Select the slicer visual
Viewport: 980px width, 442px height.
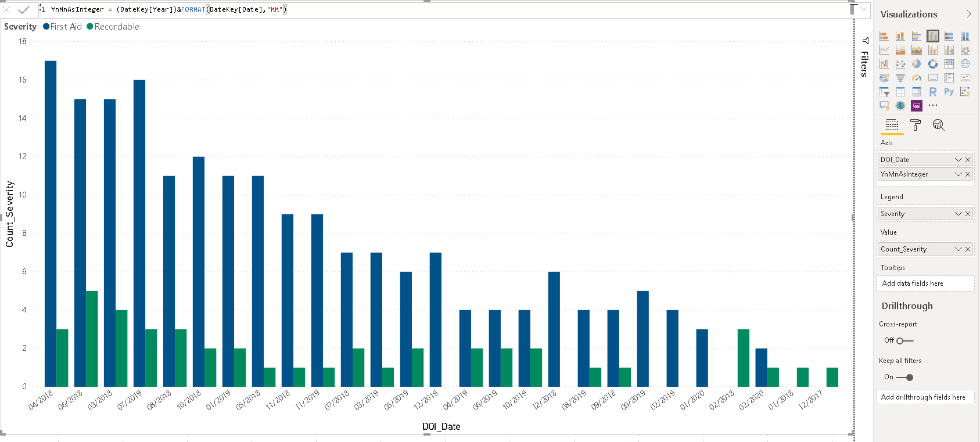click(884, 92)
